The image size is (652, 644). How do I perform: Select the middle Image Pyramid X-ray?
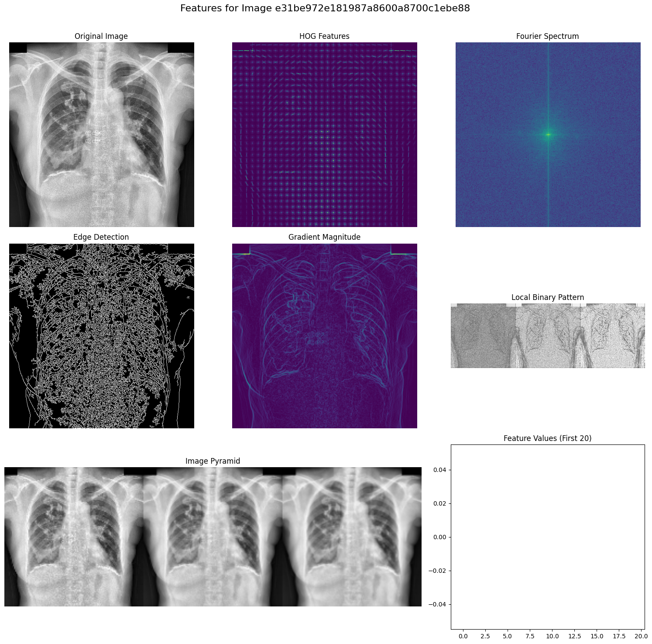coord(213,537)
